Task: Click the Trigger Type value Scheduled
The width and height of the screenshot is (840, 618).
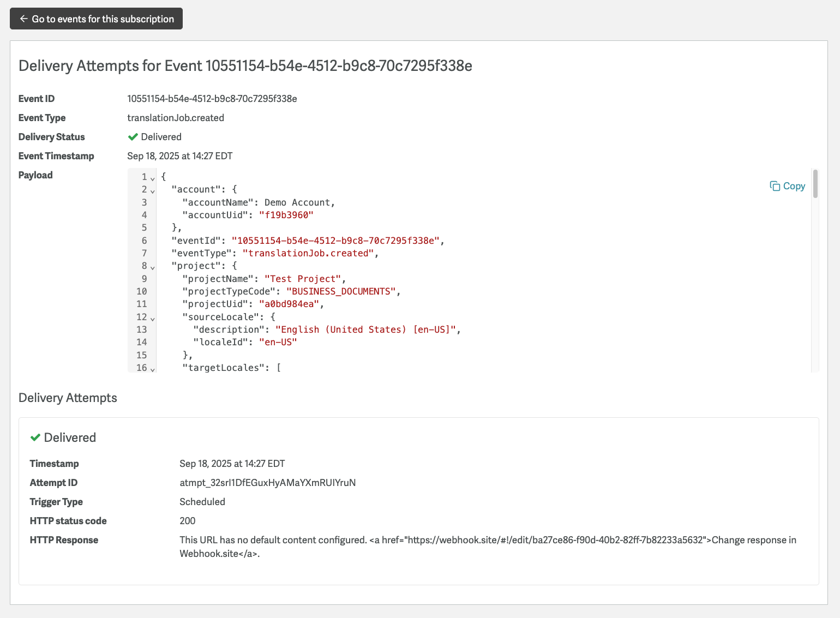Action: pos(202,502)
